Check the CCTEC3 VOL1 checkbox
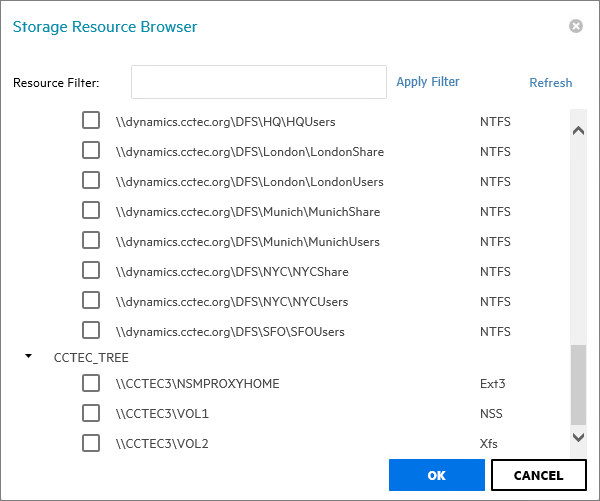This screenshot has width=600, height=501. click(x=91, y=413)
